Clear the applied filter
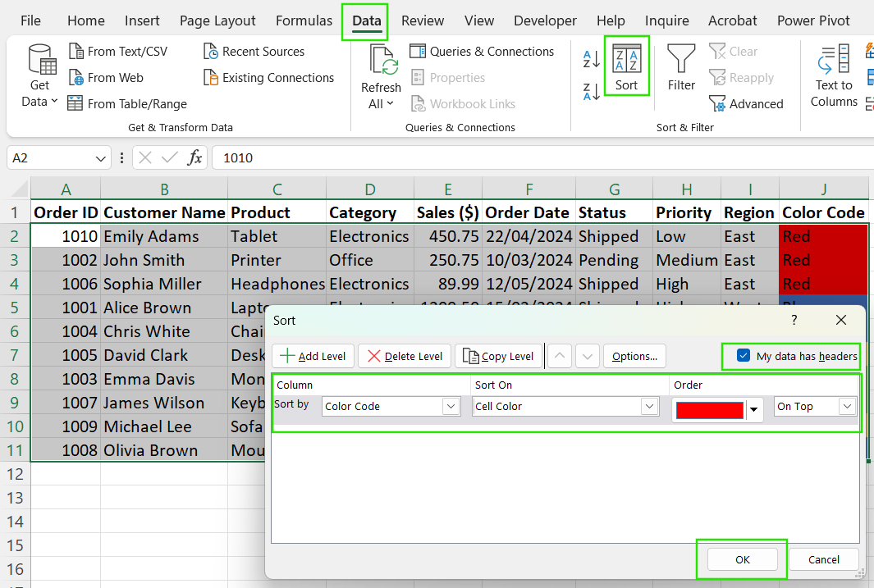874x588 pixels. click(x=733, y=51)
